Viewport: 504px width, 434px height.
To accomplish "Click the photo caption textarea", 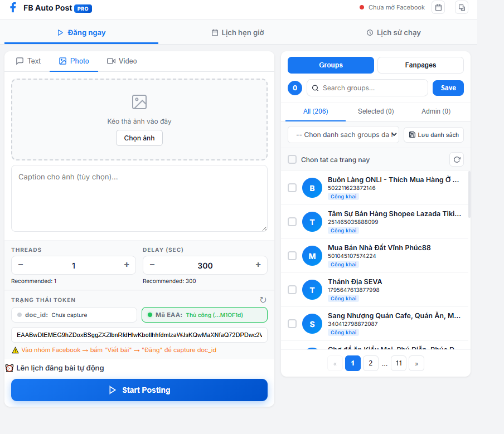I will tap(139, 198).
